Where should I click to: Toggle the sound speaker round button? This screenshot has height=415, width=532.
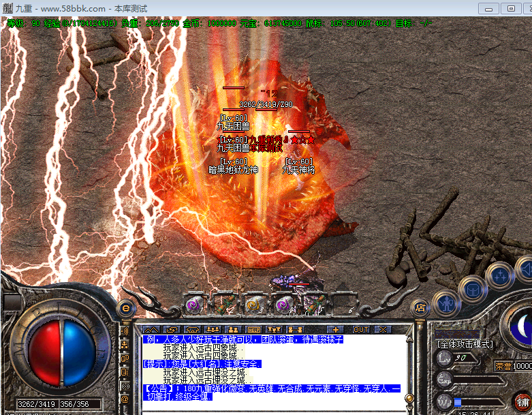pyautogui.click(x=525, y=269)
